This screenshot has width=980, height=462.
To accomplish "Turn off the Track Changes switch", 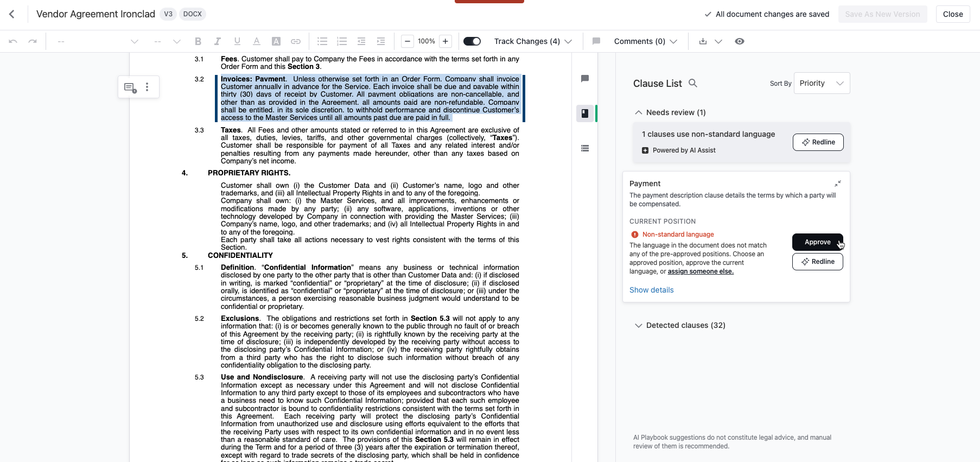I will coord(472,41).
